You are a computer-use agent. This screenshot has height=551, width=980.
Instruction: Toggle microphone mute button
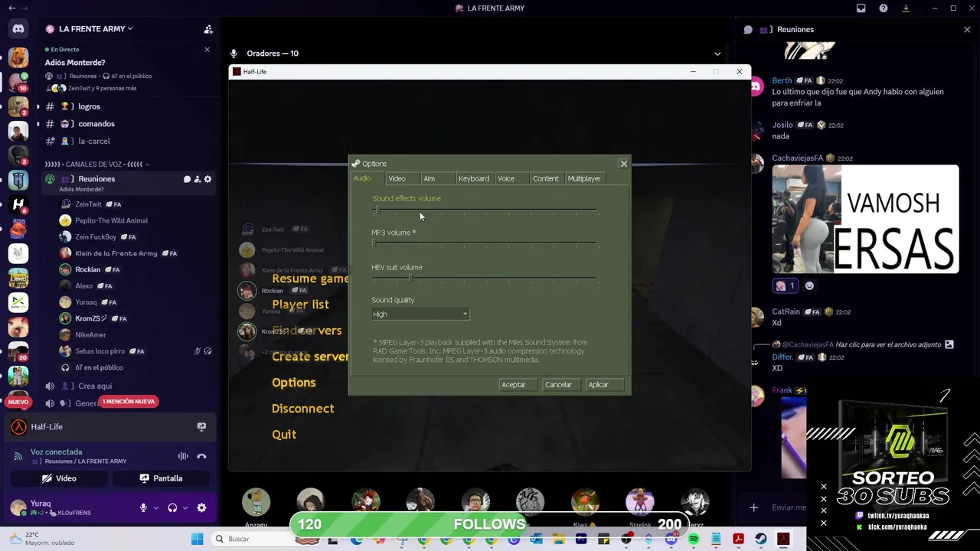tap(143, 507)
